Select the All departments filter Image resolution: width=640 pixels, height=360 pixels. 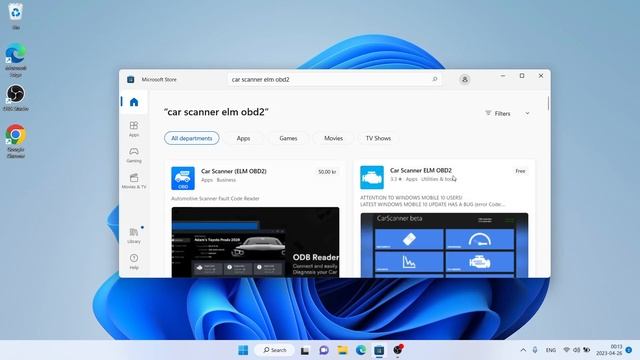point(191,138)
